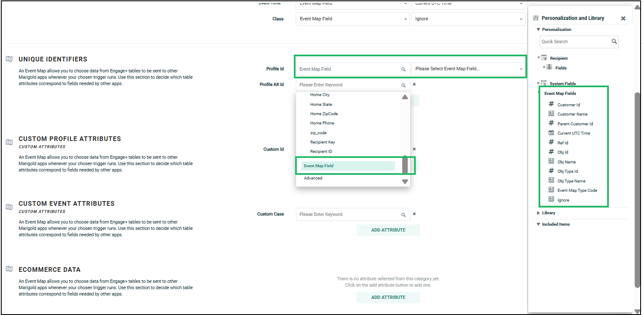
Task: Click Add Attribute under Ecommerce Data
Action: [x=388, y=297]
